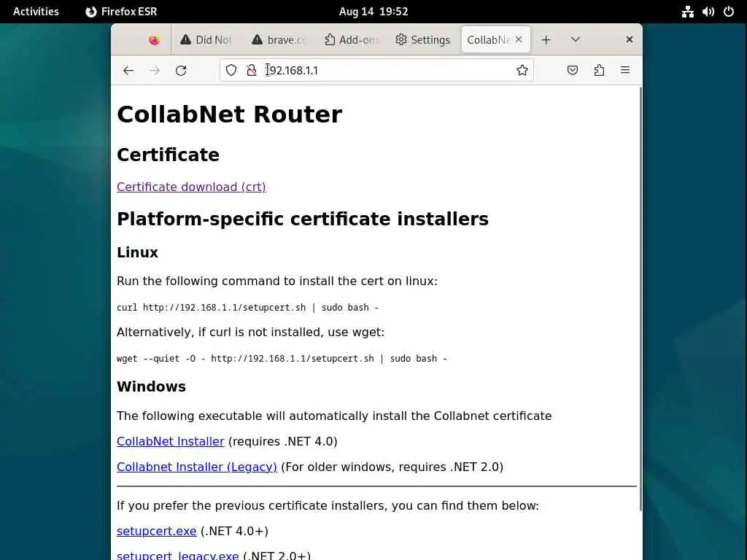Open the Extensions puzzle-piece button

(600, 70)
